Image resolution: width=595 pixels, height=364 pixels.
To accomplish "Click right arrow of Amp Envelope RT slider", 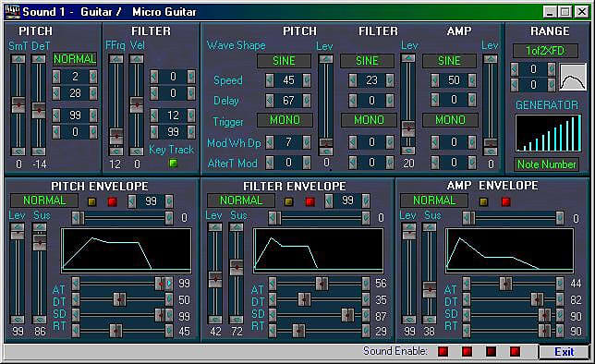I will [x=560, y=331].
